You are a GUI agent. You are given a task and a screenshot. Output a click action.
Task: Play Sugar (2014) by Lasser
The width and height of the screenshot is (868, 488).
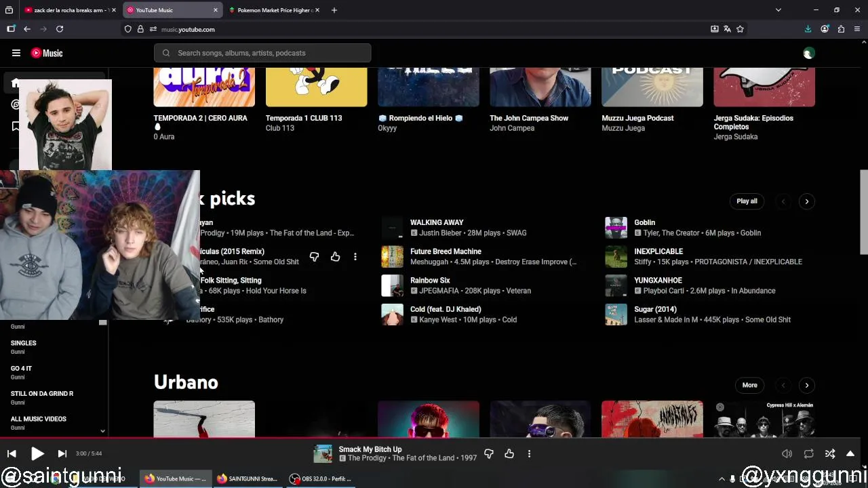[655, 309]
